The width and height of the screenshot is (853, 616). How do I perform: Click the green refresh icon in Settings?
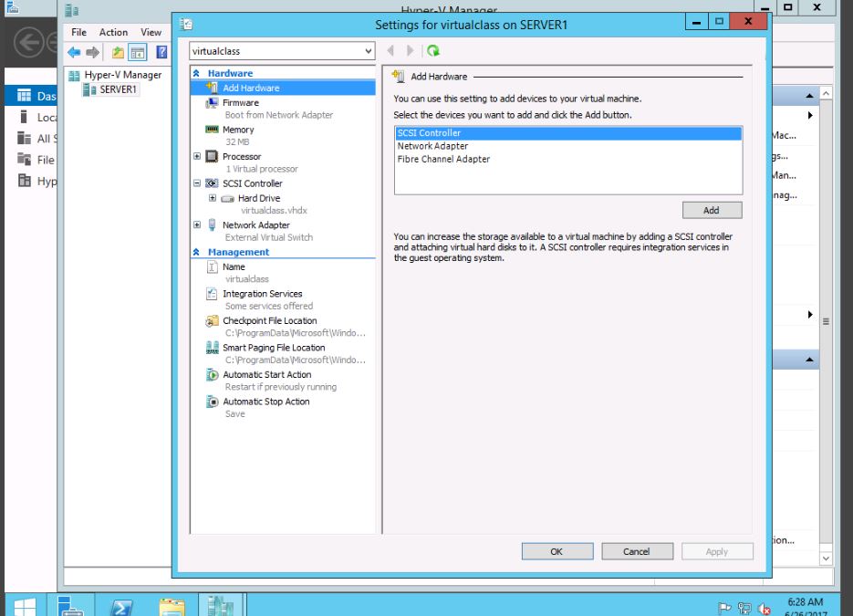coord(433,50)
